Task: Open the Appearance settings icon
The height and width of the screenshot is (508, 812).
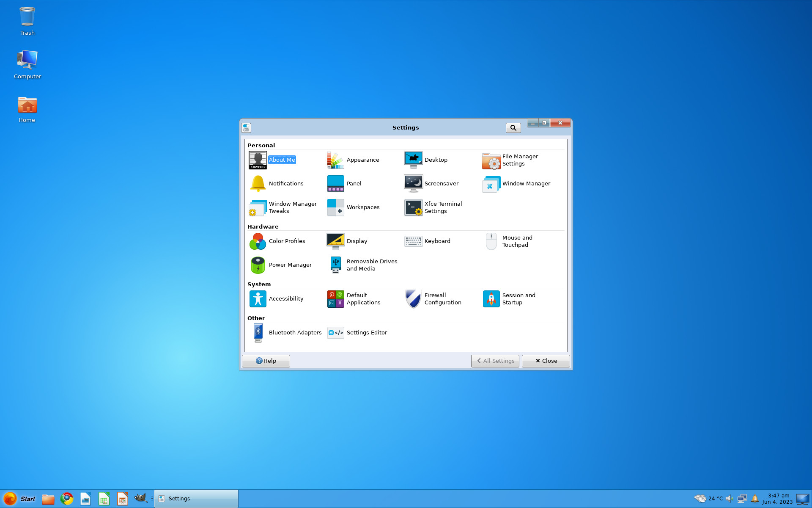Action: [335, 160]
